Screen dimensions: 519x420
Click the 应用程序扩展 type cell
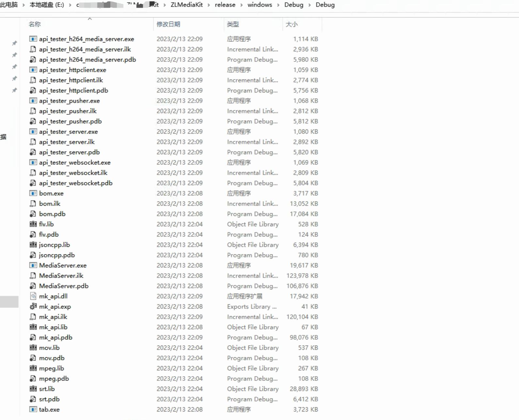click(x=245, y=296)
